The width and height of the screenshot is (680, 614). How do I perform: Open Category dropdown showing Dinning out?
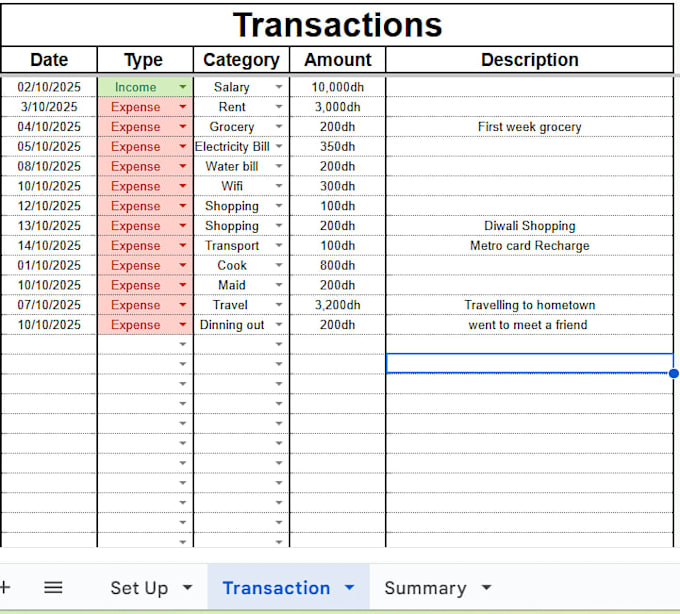click(x=279, y=325)
